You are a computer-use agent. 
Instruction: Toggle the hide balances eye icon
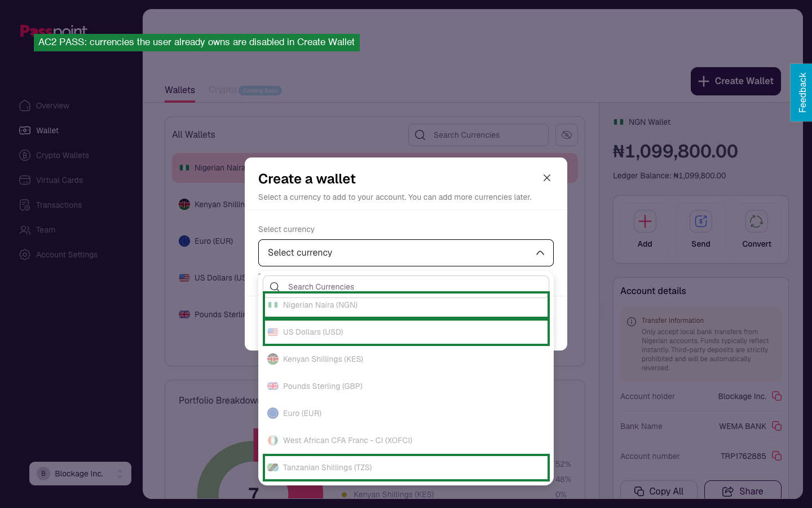[x=567, y=135]
